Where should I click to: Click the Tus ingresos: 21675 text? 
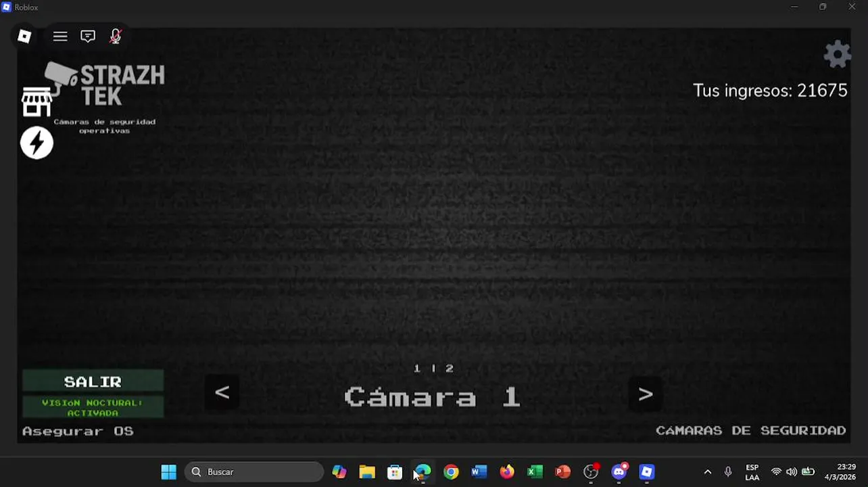click(x=770, y=91)
